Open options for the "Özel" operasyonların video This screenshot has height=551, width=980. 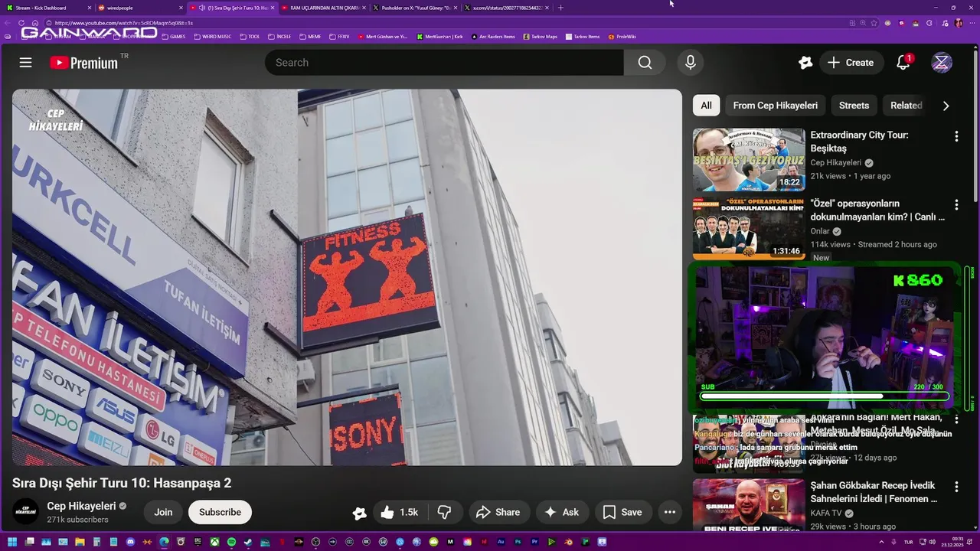tap(956, 205)
